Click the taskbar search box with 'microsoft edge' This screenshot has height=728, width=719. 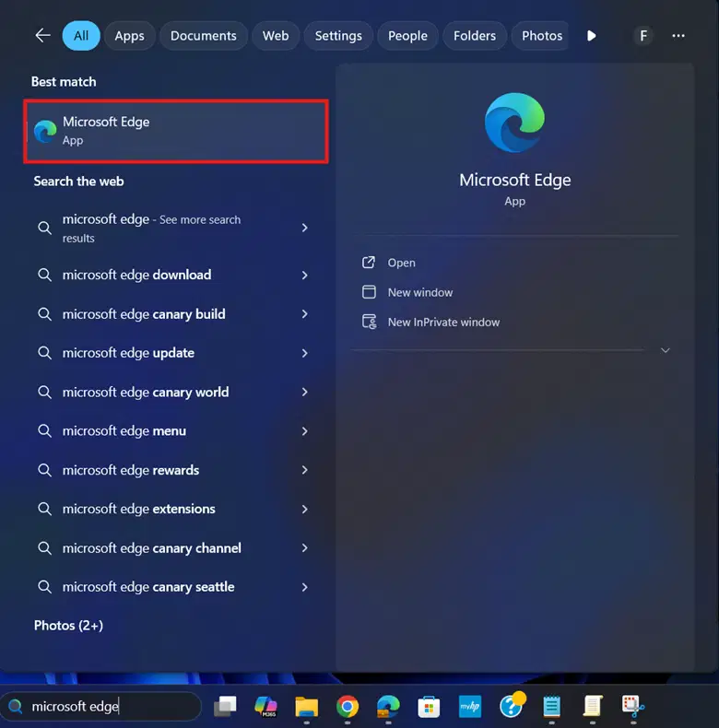pos(100,706)
